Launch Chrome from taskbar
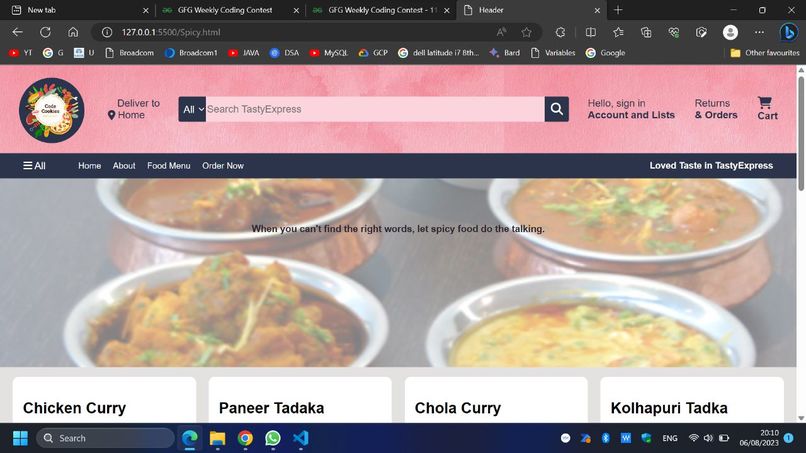Viewport: 806px width, 453px height. pos(245,438)
